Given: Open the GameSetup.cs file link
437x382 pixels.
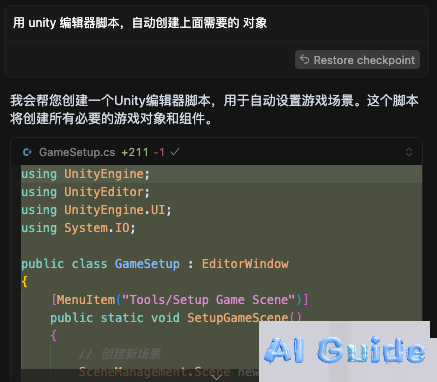Looking at the screenshot, I should (77, 152).
